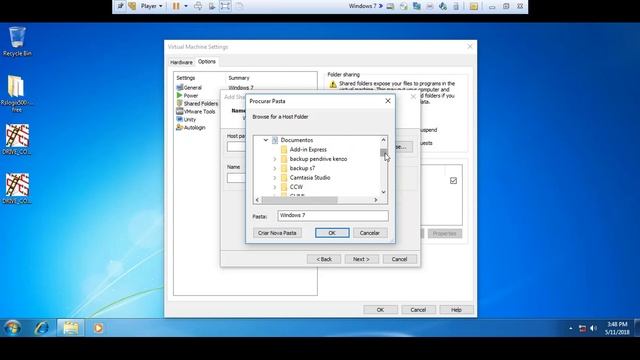Click the printer device icon in toolbar
640x360 pixels.
[x=430, y=6]
